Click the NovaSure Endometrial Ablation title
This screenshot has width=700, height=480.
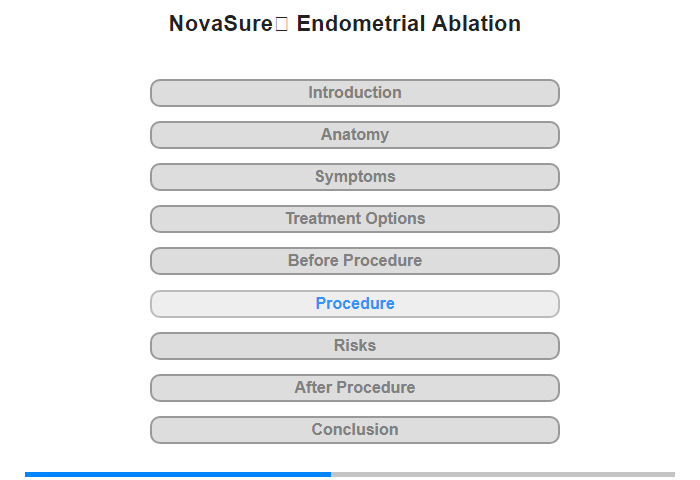pos(345,24)
